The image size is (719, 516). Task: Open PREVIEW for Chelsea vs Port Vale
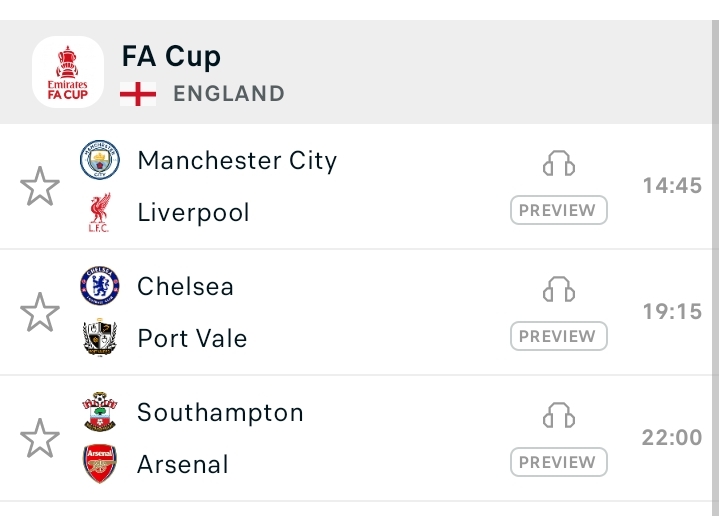tap(559, 337)
